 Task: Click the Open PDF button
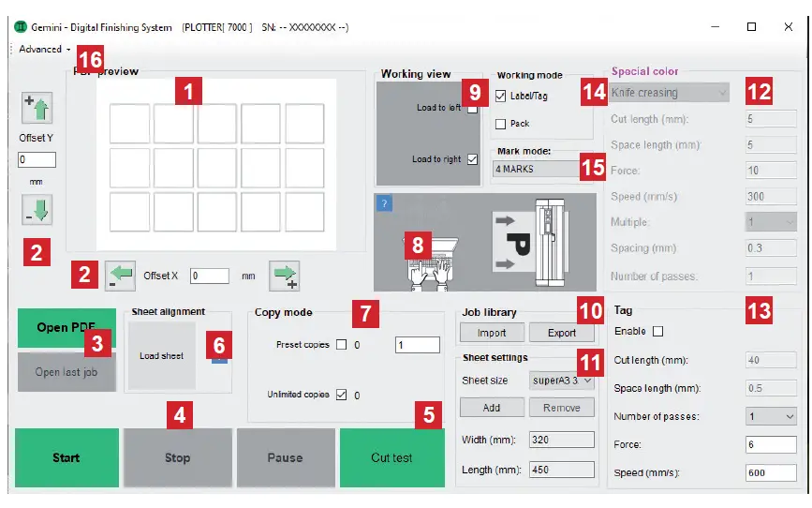pos(66,328)
